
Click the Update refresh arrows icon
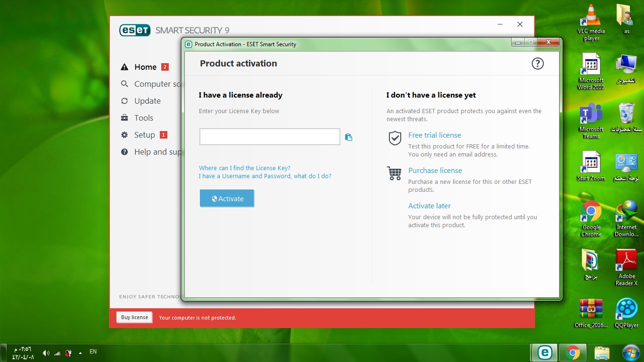tap(124, 101)
